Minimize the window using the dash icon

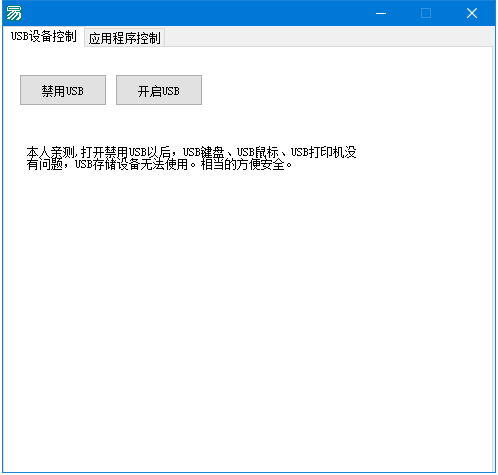pyautogui.click(x=381, y=13)
